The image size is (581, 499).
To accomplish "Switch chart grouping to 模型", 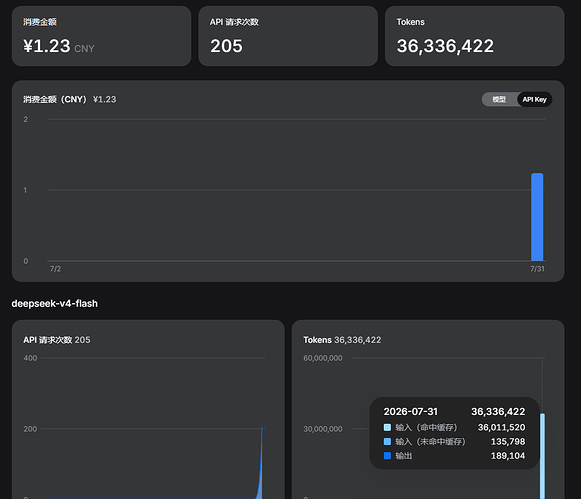I will point(499,99).
